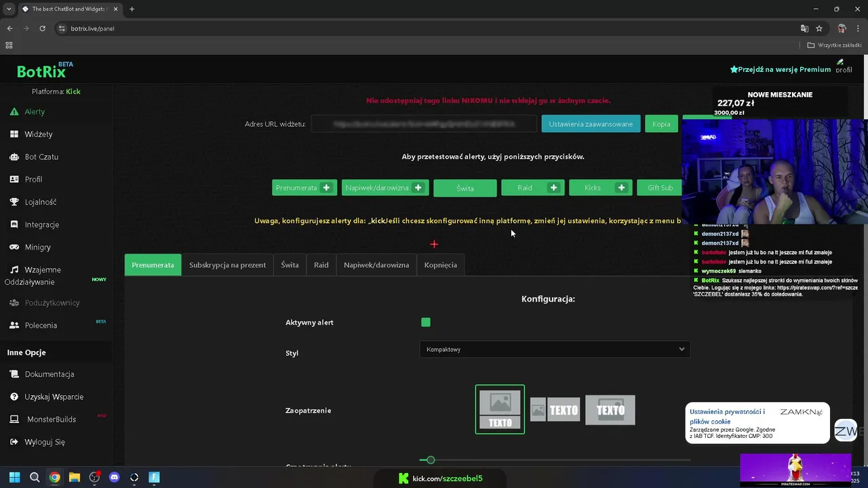This screenshot has height=488, width=868.
Task: Open the Widżety section icon
Action: 14,134
